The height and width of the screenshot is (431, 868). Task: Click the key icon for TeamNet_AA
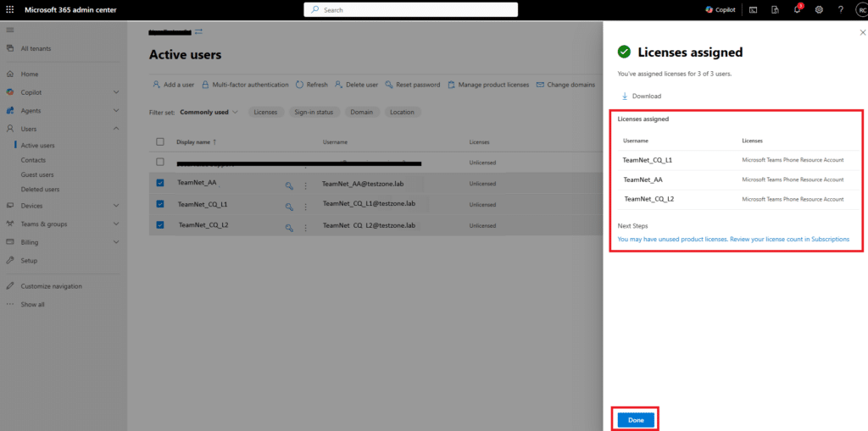[289, 183]
